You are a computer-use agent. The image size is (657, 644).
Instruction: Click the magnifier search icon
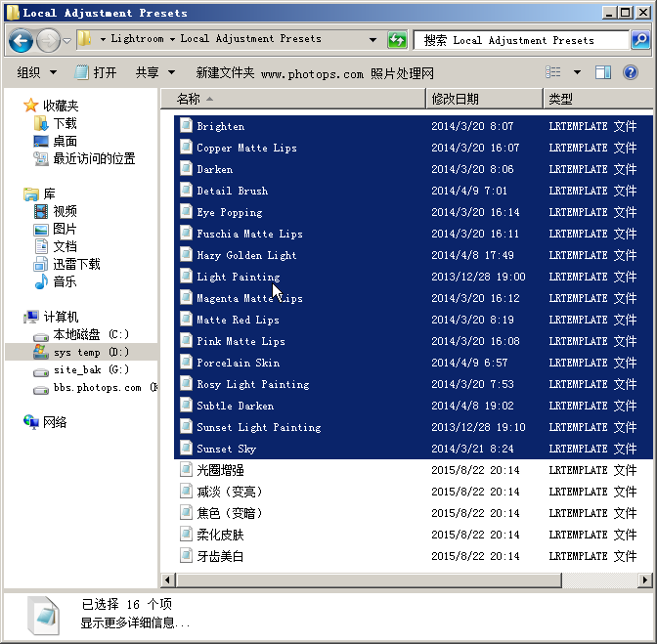click(640, 40)
